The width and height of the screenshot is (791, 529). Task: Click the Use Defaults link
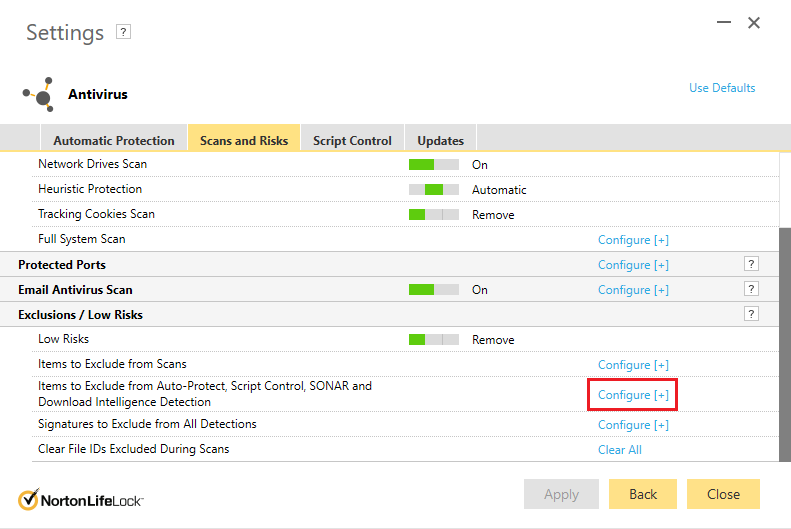(722, 88)
